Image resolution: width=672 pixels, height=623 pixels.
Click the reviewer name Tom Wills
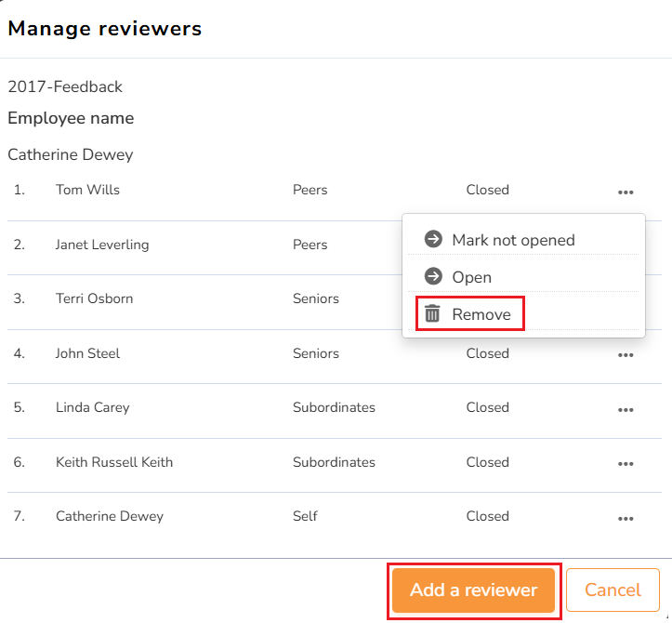point(87,190)
